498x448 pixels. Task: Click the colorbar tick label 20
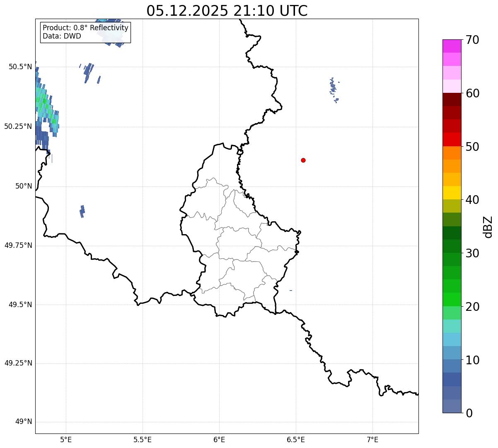[x=472, y=307]
